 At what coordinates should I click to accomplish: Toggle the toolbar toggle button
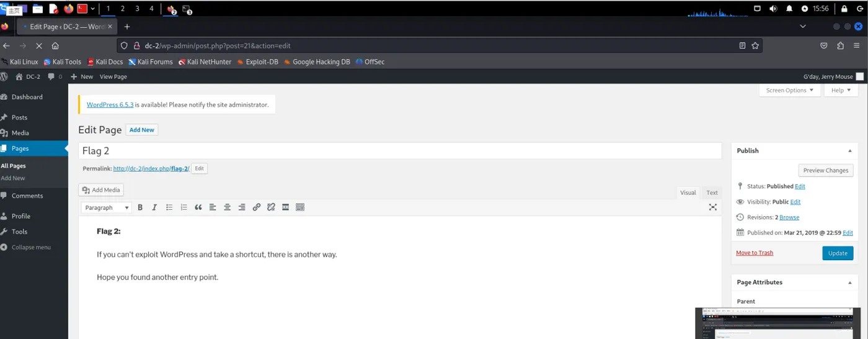click(x=300, y=207)
